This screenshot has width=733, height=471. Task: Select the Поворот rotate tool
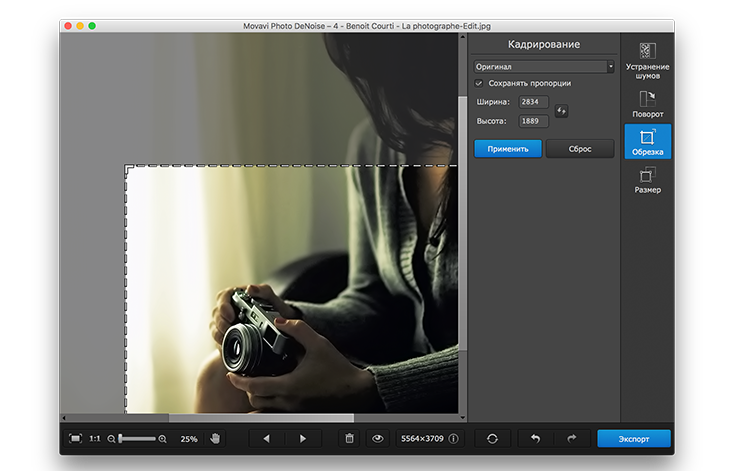point(647,104)
